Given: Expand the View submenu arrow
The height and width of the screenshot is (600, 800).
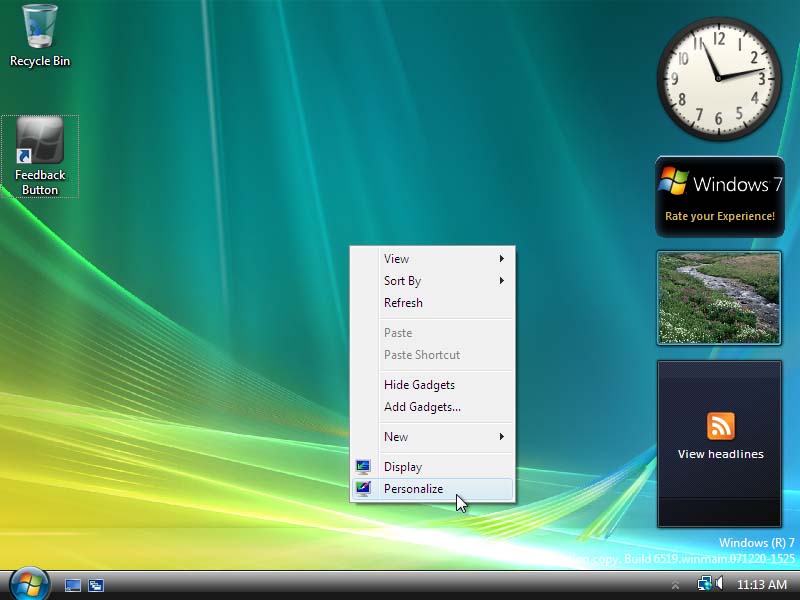Looking at the screenshot, I should pyautogui.click(x=502, y=259).
